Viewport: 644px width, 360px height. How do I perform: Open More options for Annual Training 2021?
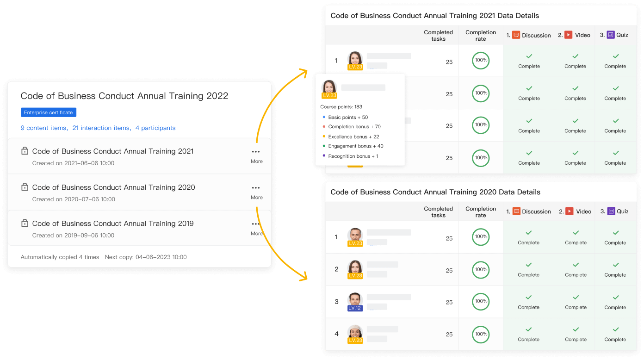(256, 155)
